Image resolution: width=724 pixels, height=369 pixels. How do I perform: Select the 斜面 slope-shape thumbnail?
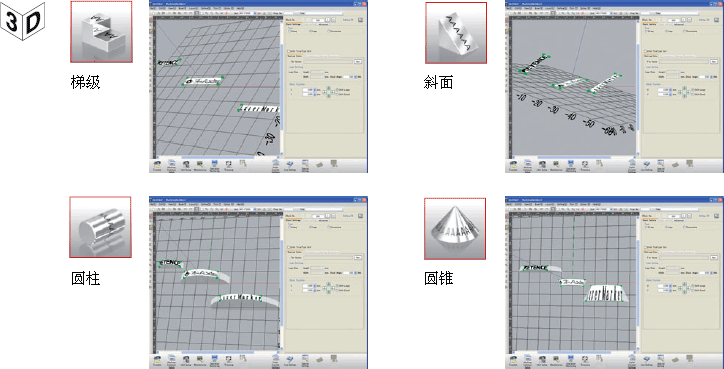pos(456,33)
